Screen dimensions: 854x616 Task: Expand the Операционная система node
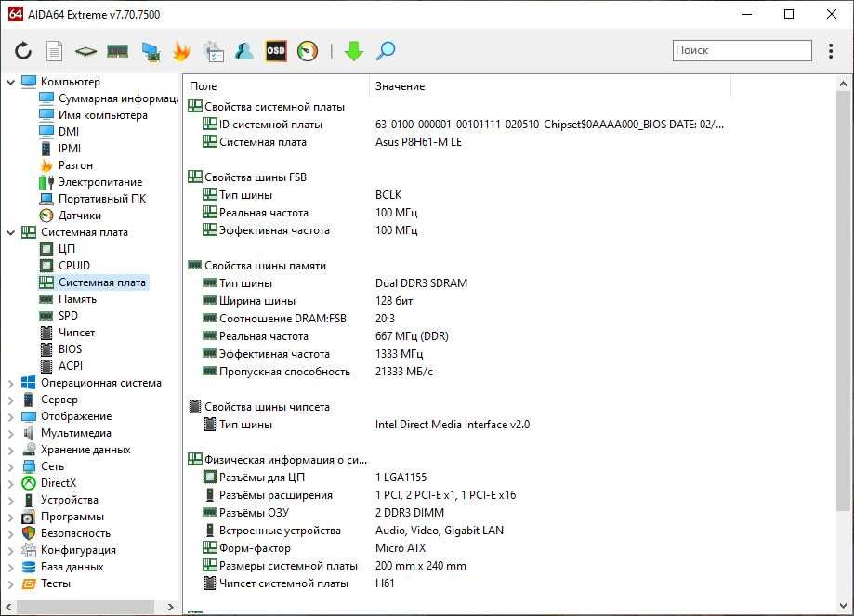pyautogui.click(x=10, y=384)
